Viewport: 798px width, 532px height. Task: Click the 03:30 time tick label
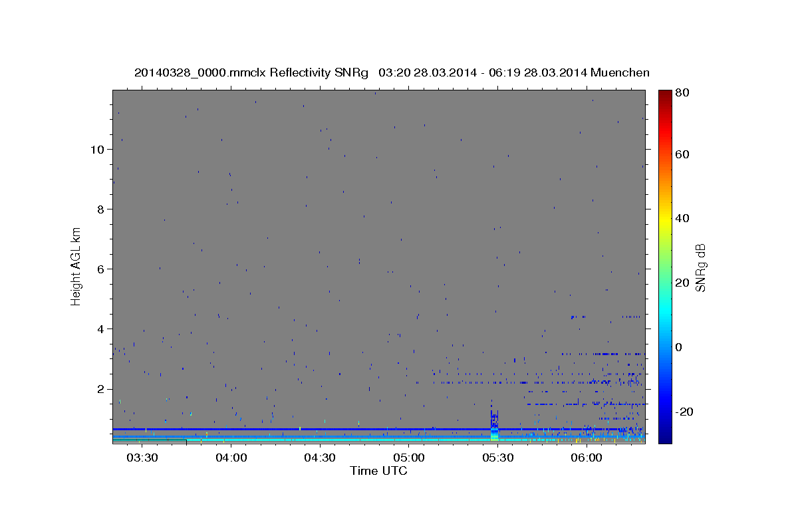142,458
